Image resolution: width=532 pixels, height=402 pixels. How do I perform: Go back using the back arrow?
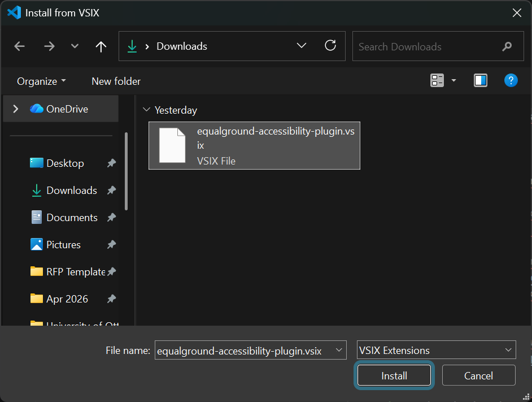[19, 46]
